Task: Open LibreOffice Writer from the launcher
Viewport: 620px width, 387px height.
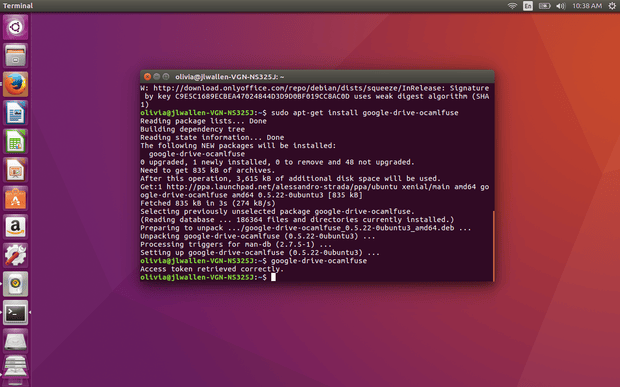Action: [15, 113]
